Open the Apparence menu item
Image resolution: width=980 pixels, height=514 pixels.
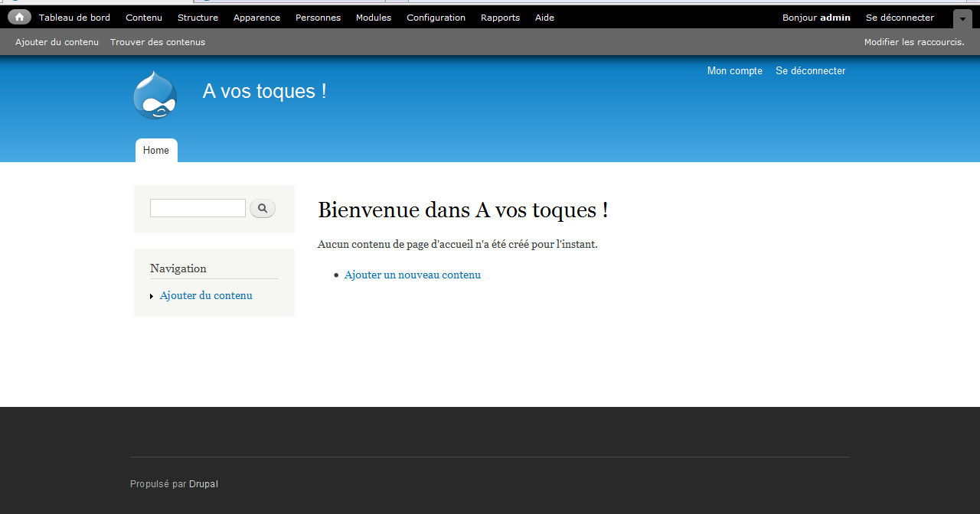click(x=256, y=18)
